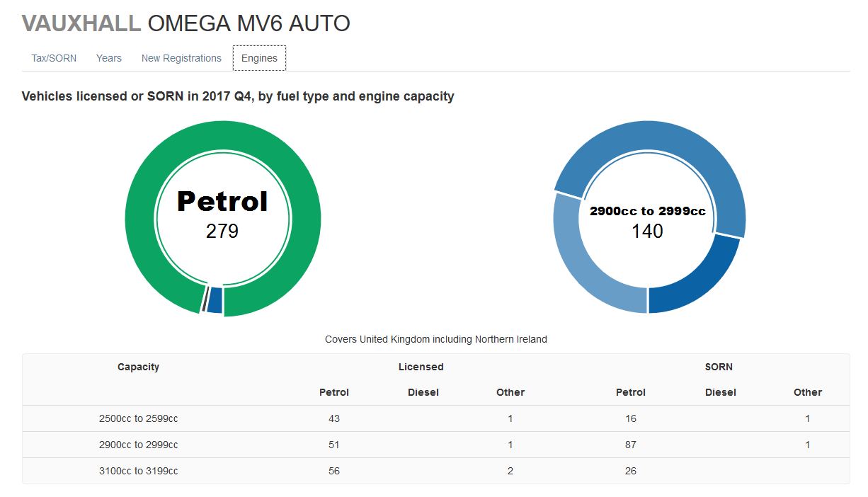Click the SORN group header

click(719, 367)
